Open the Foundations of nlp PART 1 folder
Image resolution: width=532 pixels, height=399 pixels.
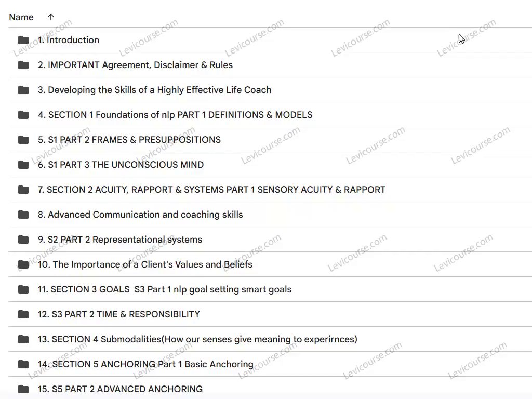(x=175, y=115)
